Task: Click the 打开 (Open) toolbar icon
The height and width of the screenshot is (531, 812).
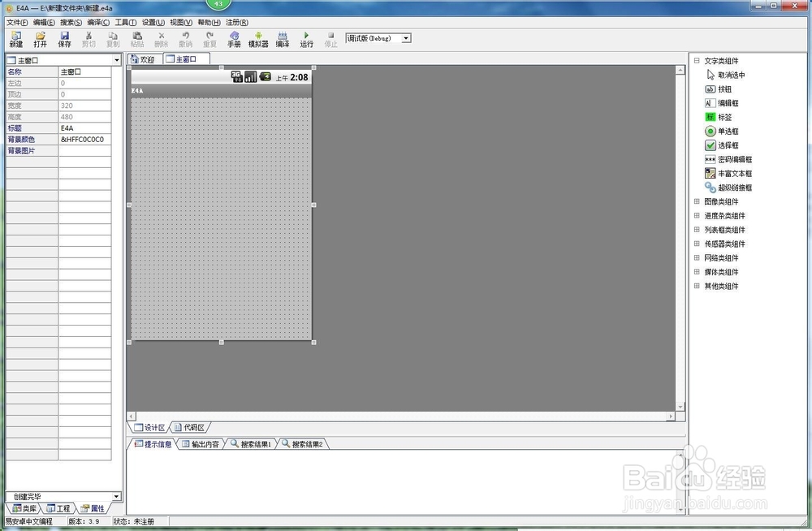Action: (41, 39)
